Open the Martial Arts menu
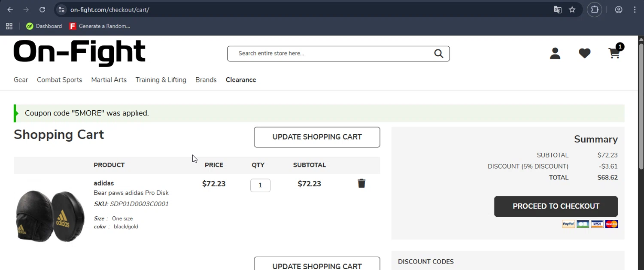This screenshot has height=270, width=644. (x=109, y=80)
